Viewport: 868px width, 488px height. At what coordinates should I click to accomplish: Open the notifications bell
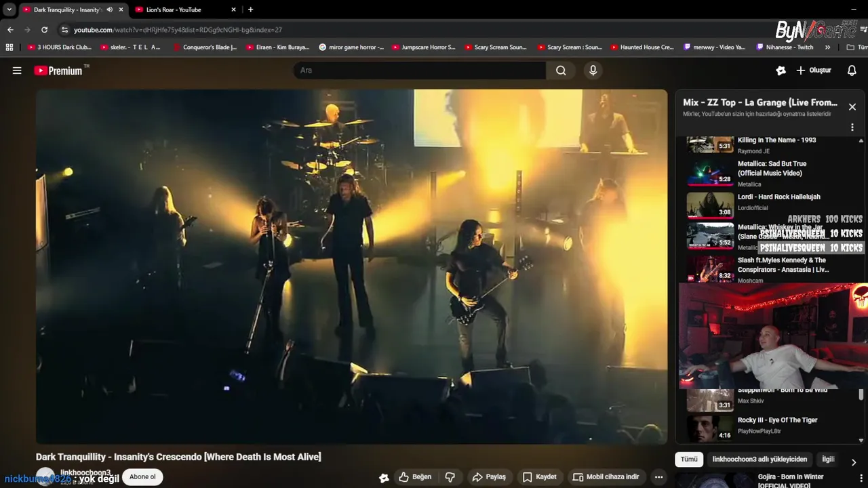coord(852,70)
